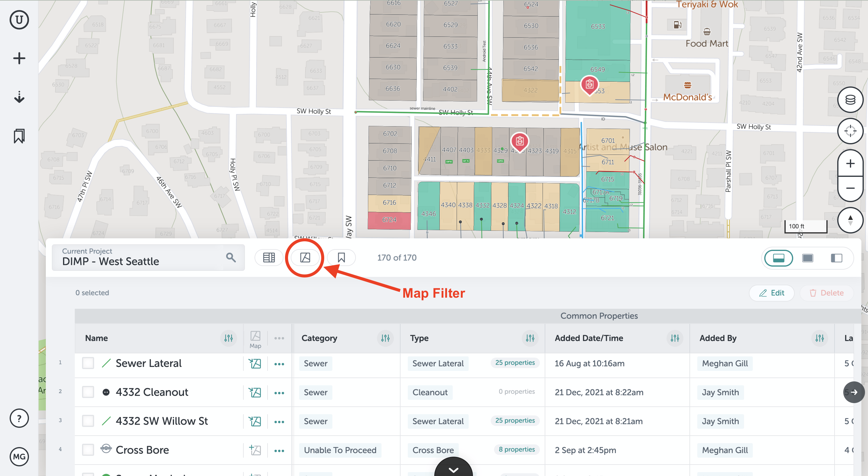868x476 pixels.
Task: Check the Cross Bore row checkbox
Action: click(x=88, y=449)
